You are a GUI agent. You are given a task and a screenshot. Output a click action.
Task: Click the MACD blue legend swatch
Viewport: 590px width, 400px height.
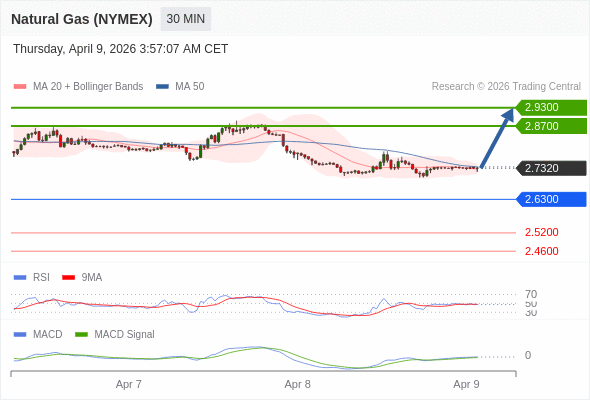coord(20,335)
